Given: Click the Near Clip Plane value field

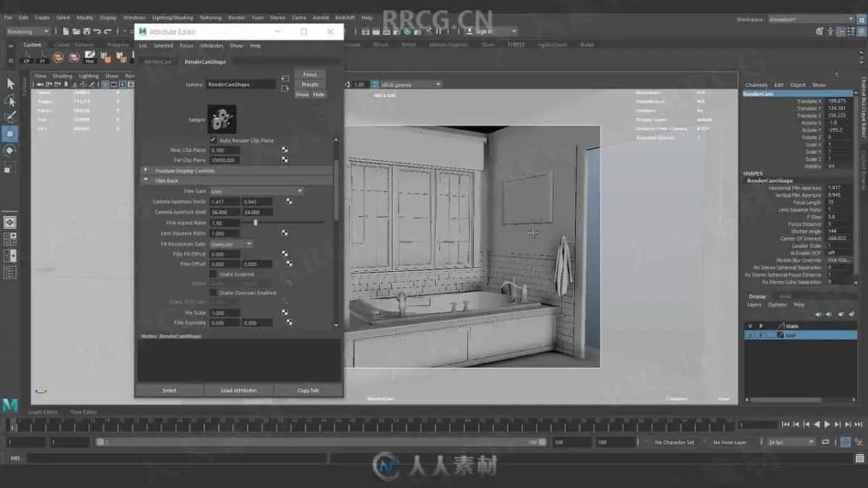Looking at the screenshot, I should pos(225,150).
